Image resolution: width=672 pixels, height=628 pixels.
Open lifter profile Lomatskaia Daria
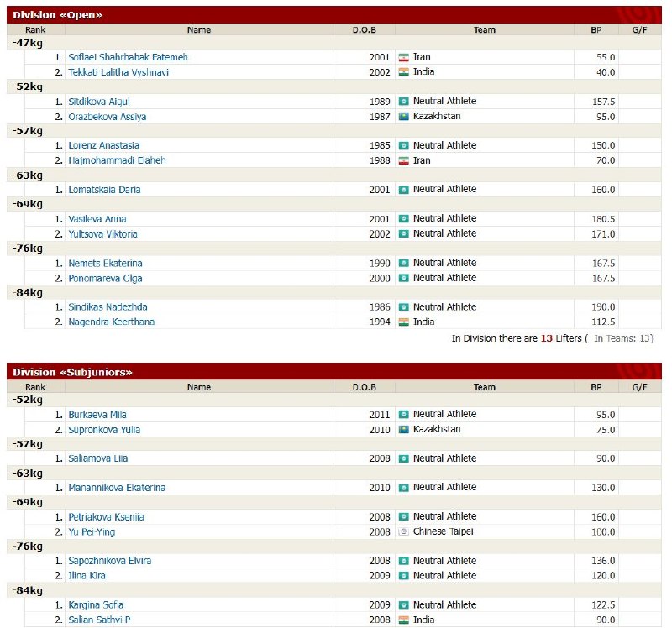[104, 190]
